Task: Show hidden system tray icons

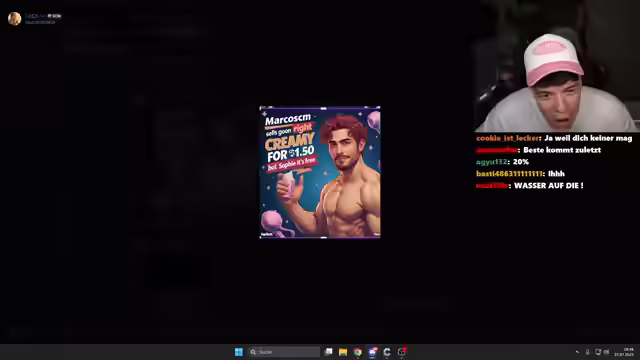Action: (x=577, y=352)
